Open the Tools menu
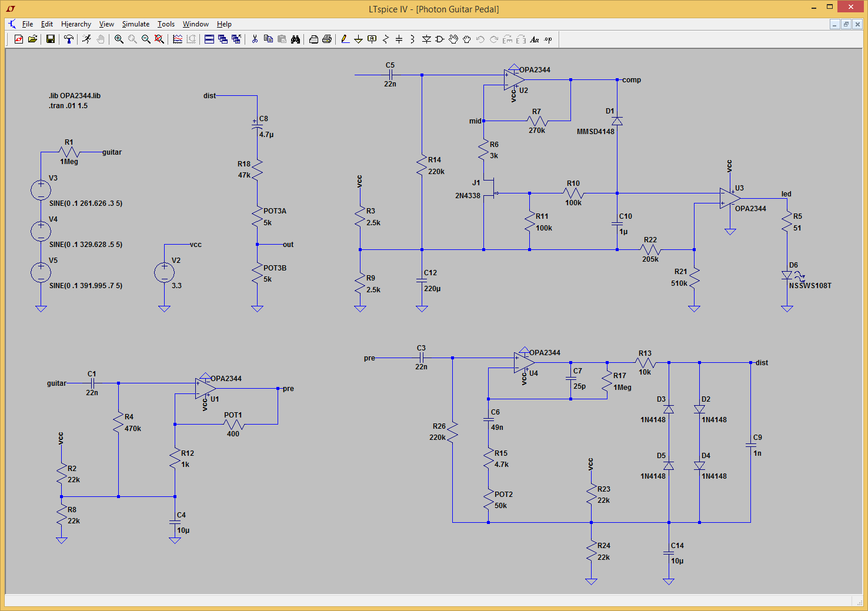 (166, 24)
